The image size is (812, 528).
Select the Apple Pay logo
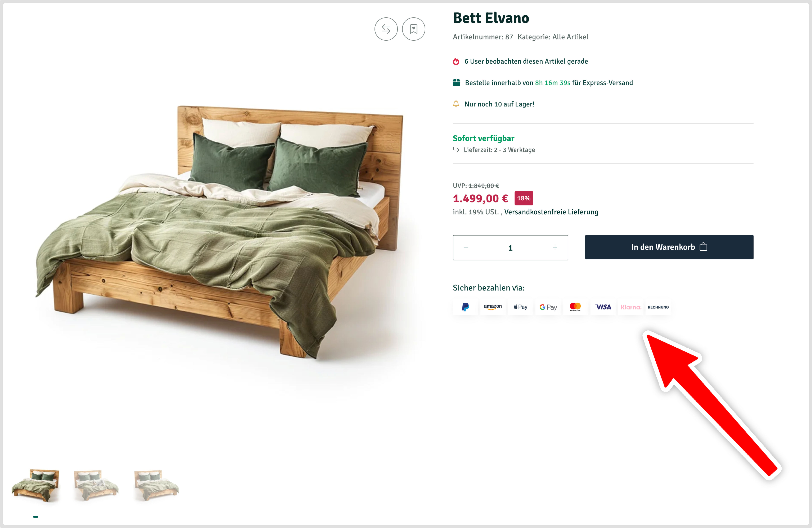point(520,307)
